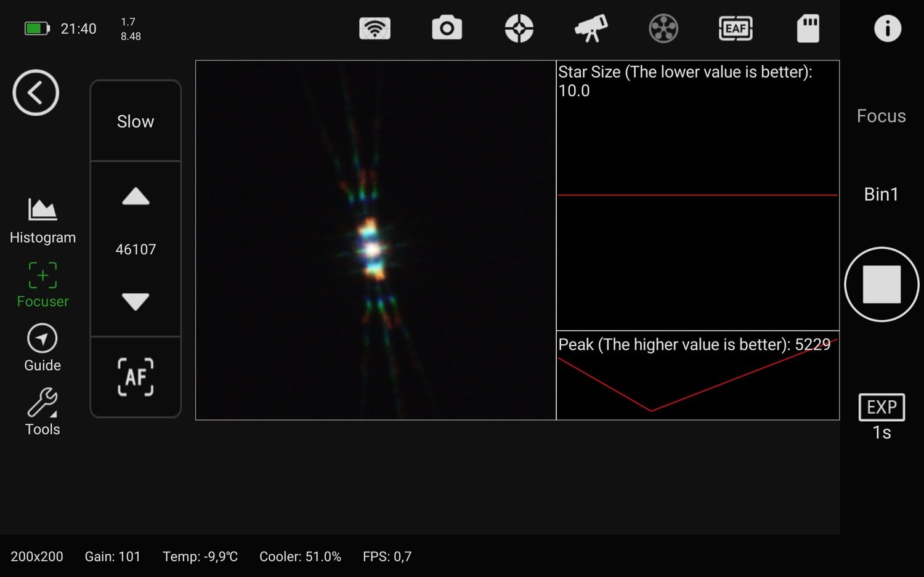Open the info panel icon
Screen dimensions: 924x577
[x=887, y=28]
